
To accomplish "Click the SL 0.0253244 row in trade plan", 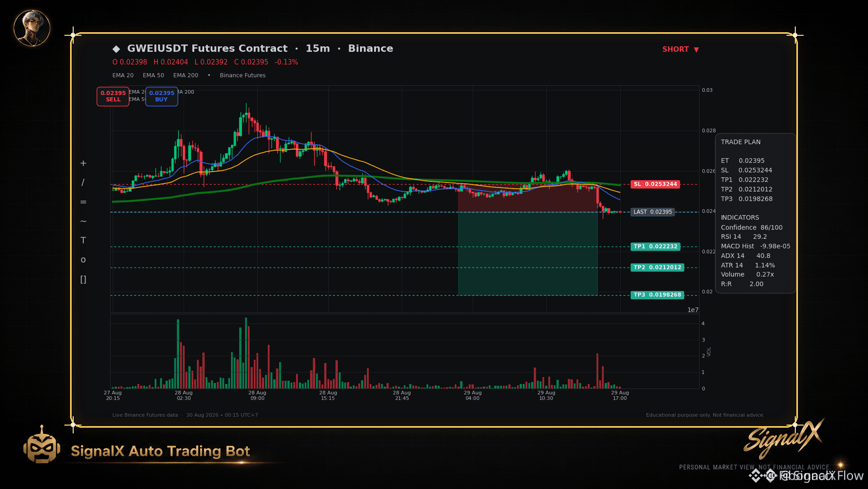I will [746, 170].
